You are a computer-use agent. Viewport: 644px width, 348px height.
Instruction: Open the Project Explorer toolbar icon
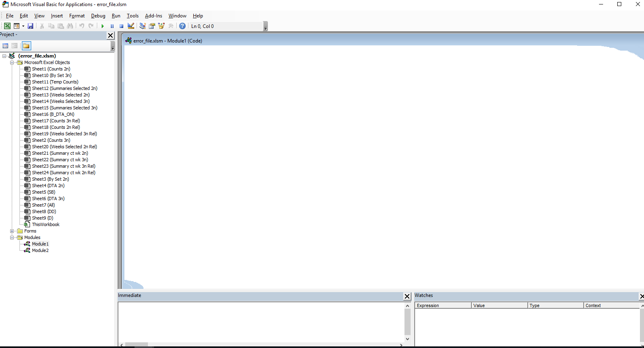(142, 26)
